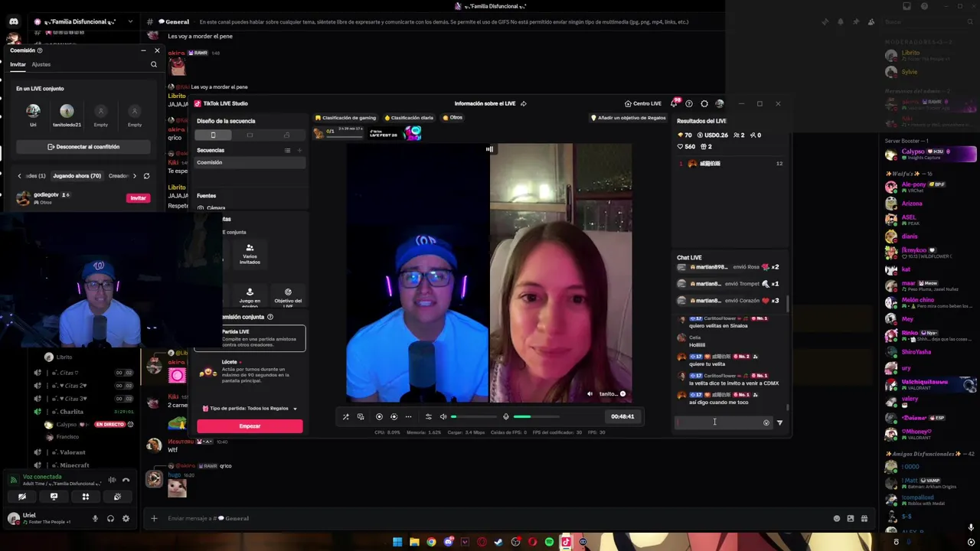Open the Discord soundboard icon
The image size is (980, 551).
coord(117,497)
